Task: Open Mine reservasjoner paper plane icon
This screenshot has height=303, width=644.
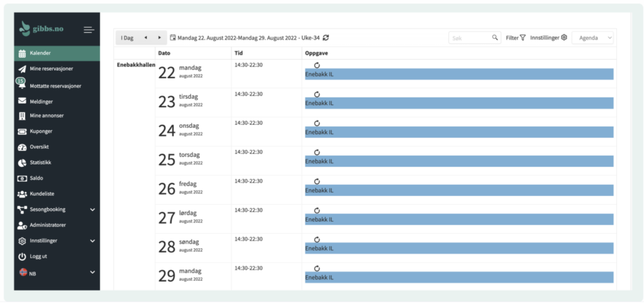Action: click(22, 69)
